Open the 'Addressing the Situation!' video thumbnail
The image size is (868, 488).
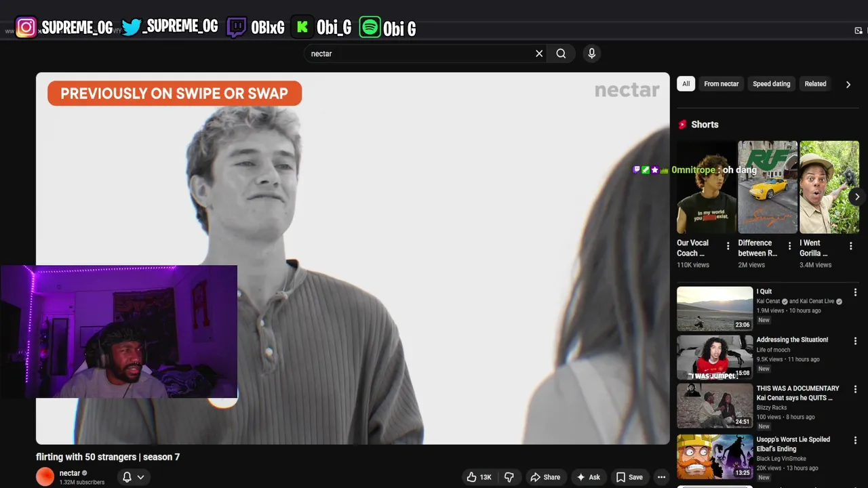click(715, 357)
